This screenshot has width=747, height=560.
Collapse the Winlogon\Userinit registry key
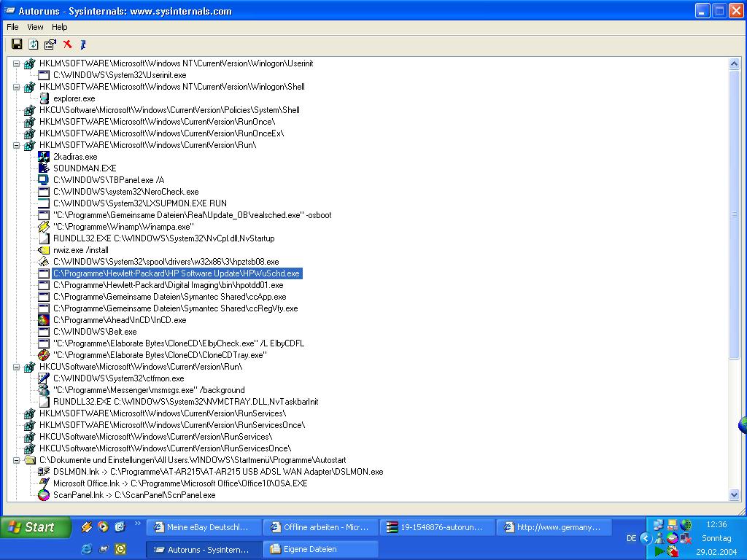tap(16, 63)
